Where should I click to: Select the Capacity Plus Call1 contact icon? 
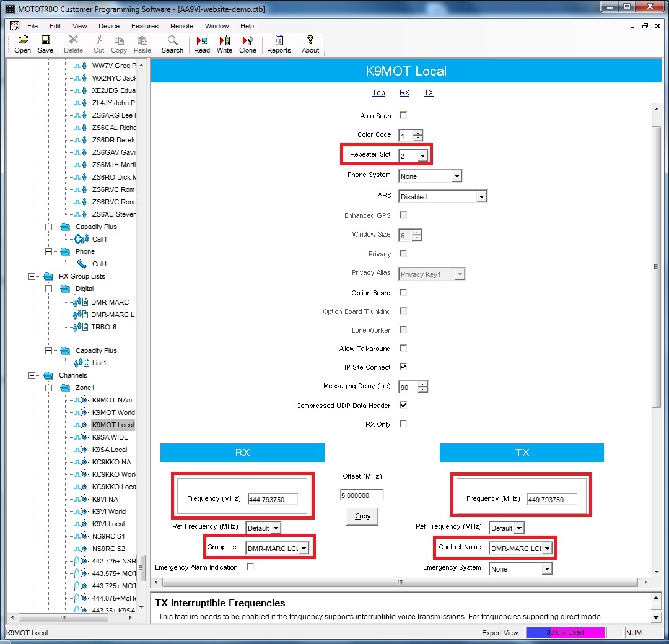(x=82, y=239)
